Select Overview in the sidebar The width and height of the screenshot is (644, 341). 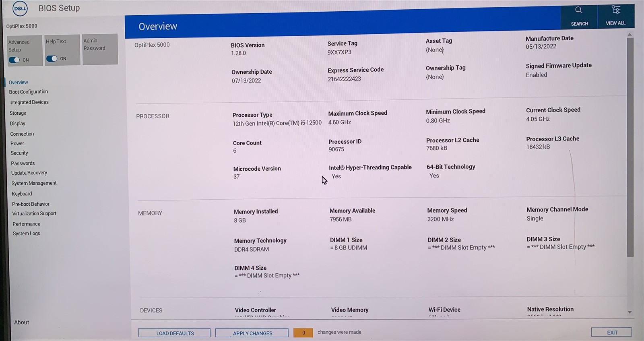point(19,82)
